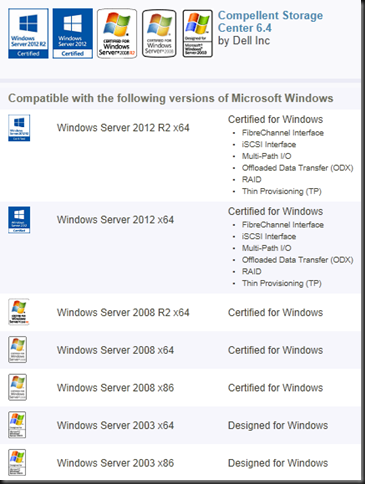The height and width of the screenshot is (484, 365).
Task: Click the logo icon beside Windows Server 2012 R2 x64 row
Action: click(19, 128)
